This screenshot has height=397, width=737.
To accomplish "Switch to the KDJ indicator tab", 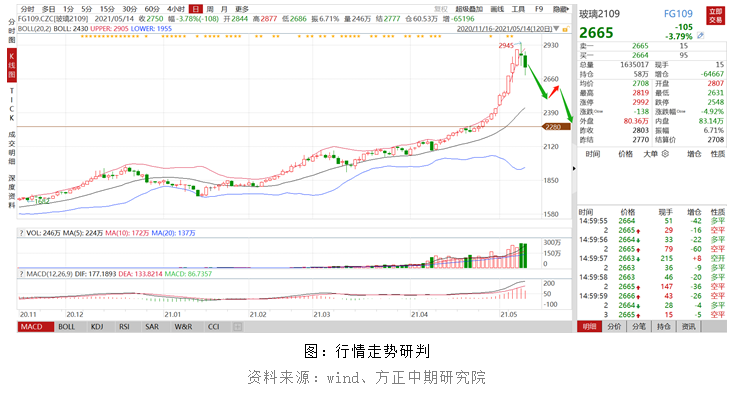I will (97, 327).
